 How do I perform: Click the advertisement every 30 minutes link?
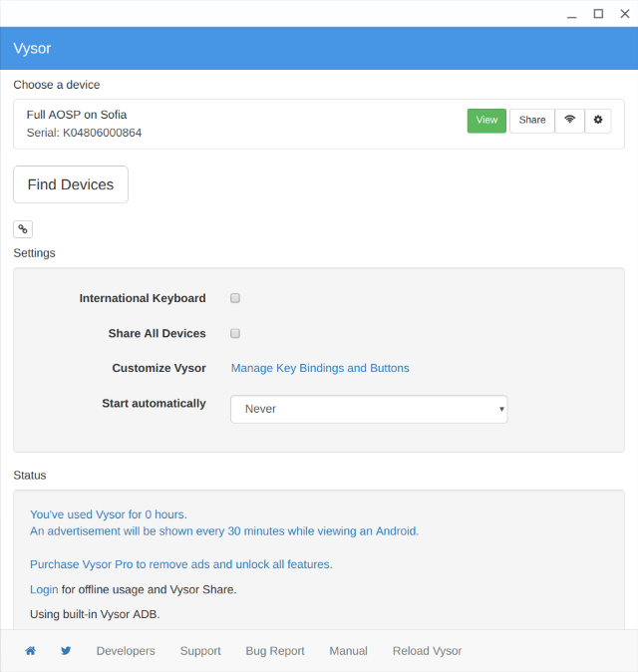(x=224, y=531)
